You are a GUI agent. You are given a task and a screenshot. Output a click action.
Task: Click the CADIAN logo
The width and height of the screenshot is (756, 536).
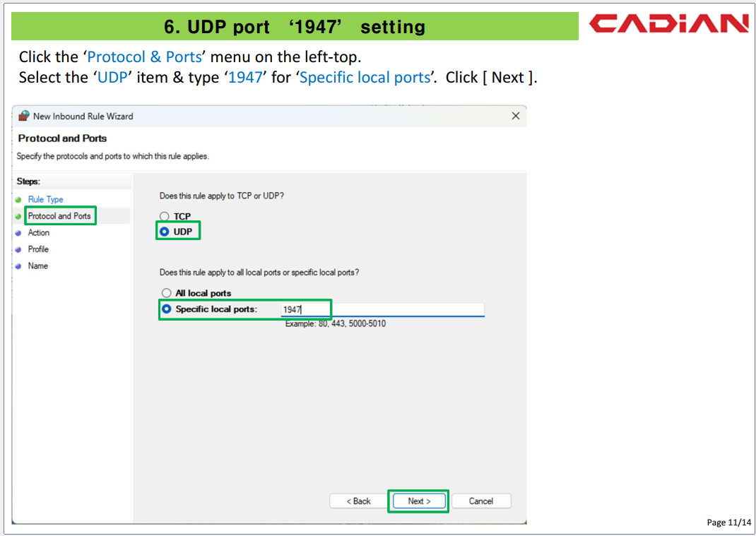coord(668,24)
